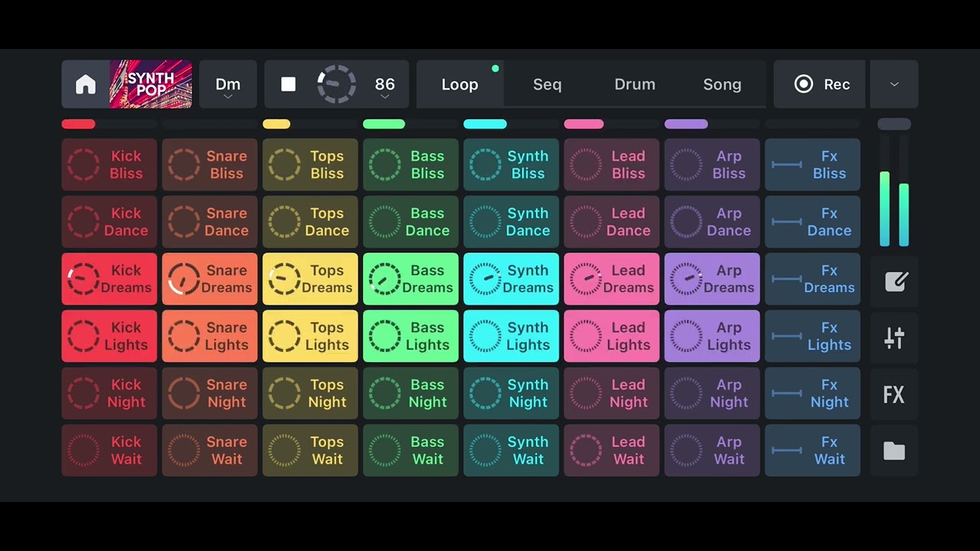Trigger the Fx Dance pad

point(812,222)
